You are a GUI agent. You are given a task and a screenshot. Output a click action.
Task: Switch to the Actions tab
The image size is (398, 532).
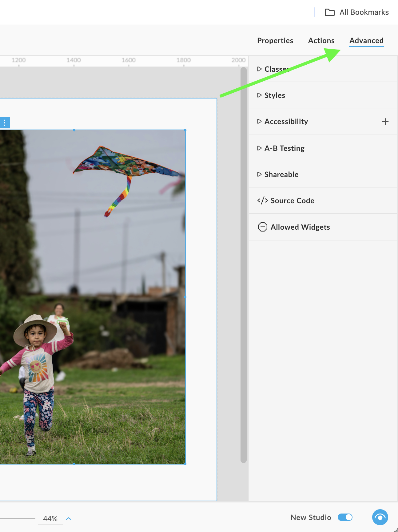(x=321, y=41)
